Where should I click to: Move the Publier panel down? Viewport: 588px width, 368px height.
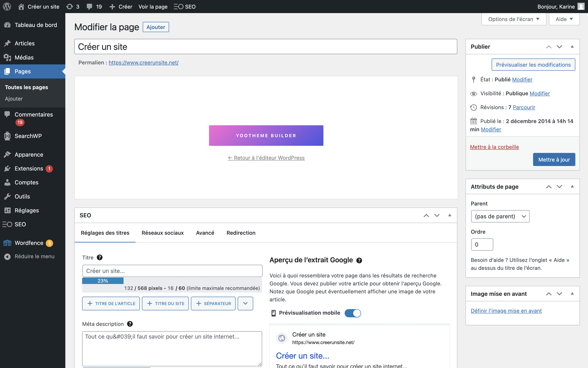coord(559,46)
